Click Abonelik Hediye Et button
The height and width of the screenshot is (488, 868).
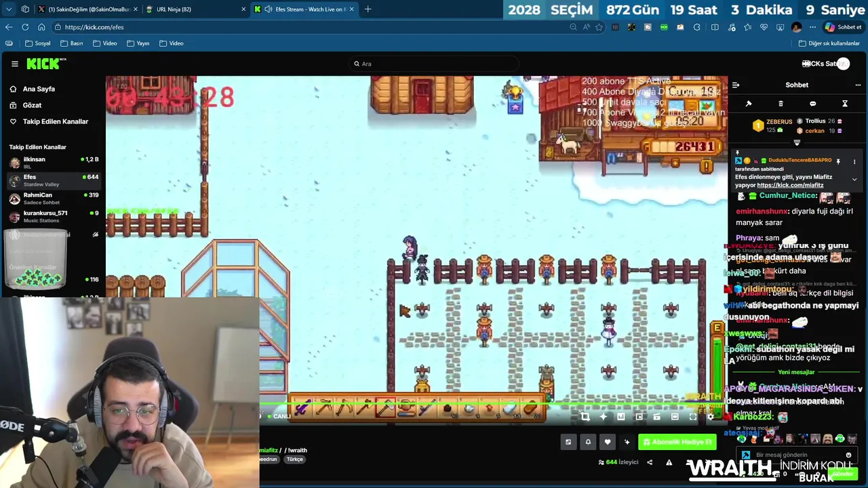click(x=677, y=442)
